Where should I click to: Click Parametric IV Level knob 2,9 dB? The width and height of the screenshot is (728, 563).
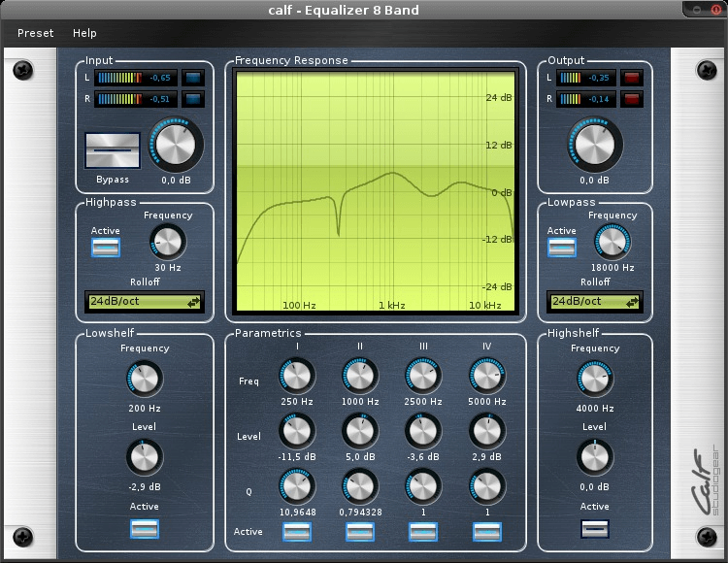[x=487, y=431]
